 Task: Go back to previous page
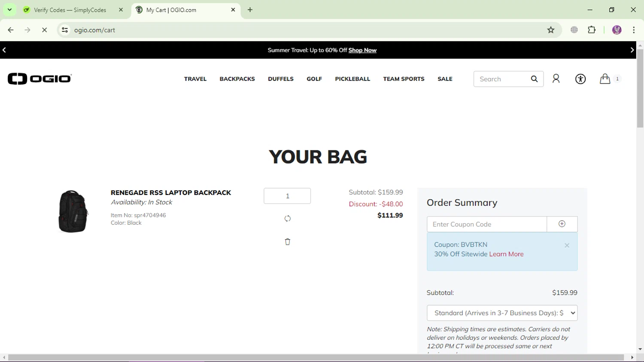pyautogui.click(x=11, y=30)
